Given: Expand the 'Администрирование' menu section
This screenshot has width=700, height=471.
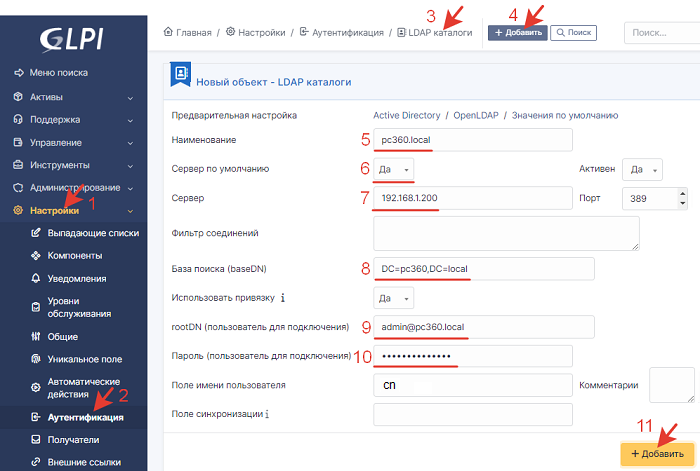Looking at the screenshot, I should coord(73,188).
